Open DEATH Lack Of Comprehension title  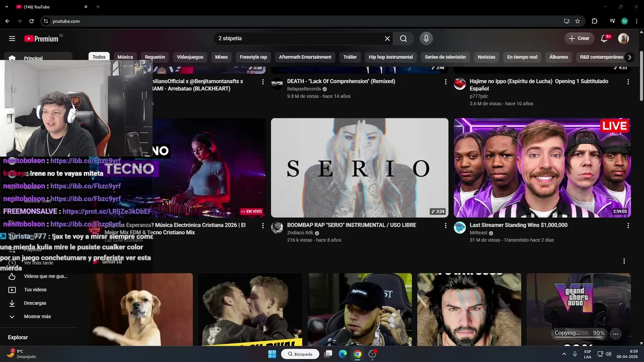pyautogui.click(x=341, y=81)
